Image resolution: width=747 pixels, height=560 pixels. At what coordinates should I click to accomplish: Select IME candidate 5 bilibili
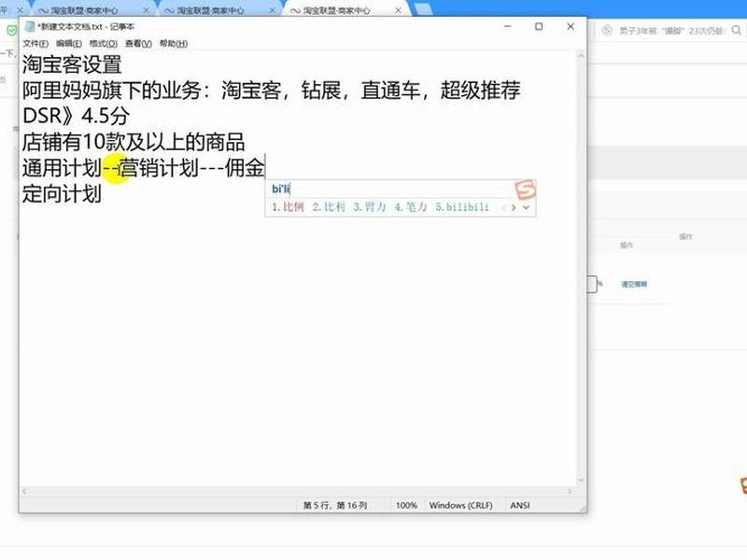462,206
